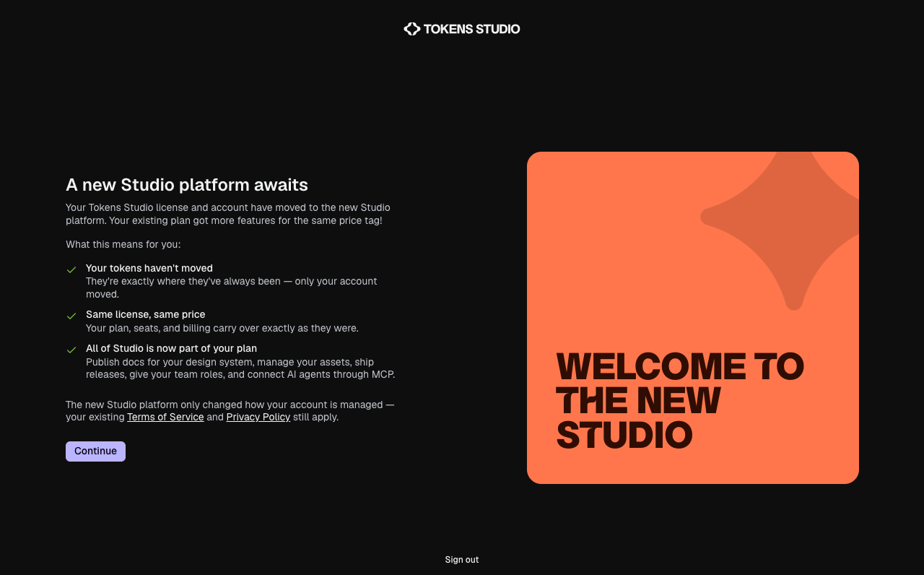Click the text They're exactly where they've always been
The width and height of the screenshot is (924, 575).
click(232, 287)
